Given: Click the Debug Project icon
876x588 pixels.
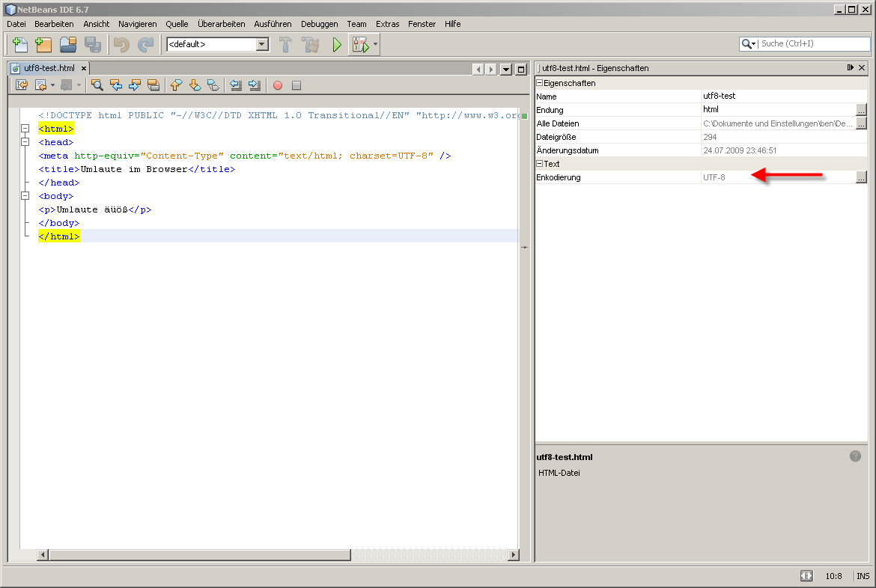Looking at the screenshot, I should point(361,45).
